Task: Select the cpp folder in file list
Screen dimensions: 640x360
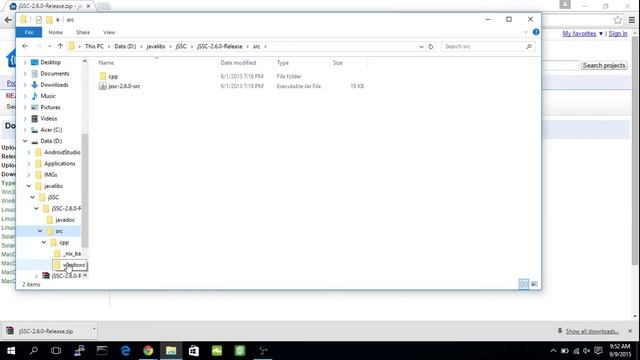Action: [x=113, y=76]
